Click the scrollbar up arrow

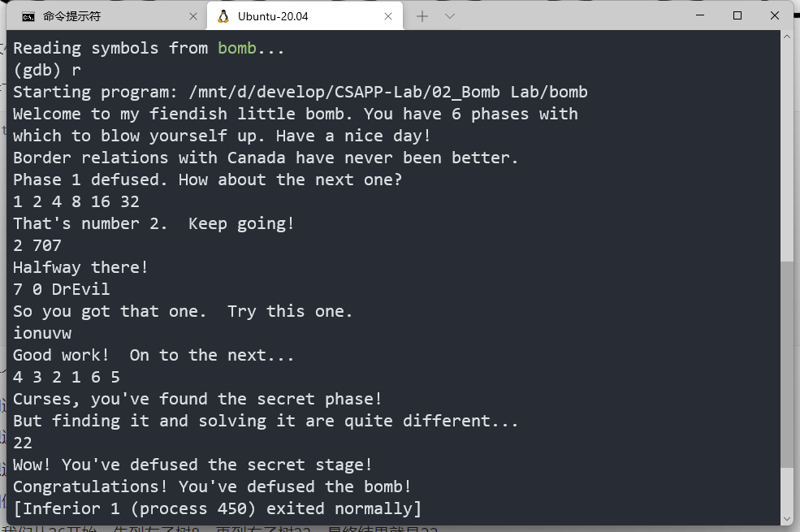point(786,35)
